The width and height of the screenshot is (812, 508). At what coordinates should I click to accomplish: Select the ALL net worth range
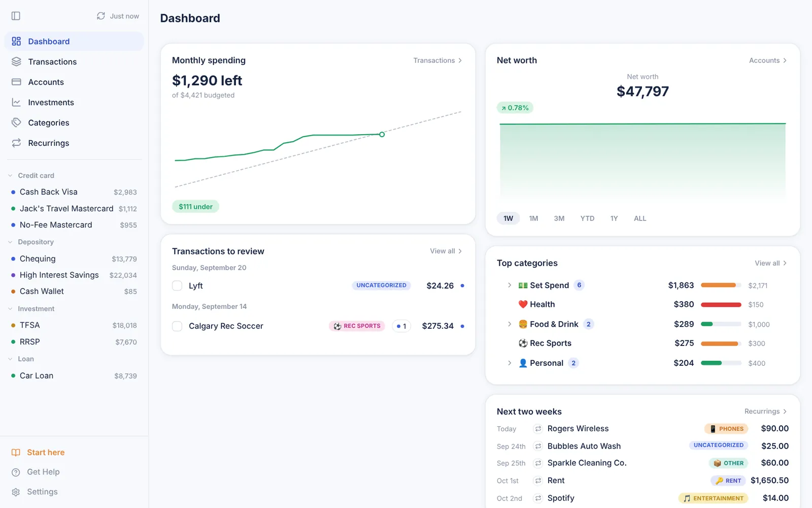tap(640, 218)
